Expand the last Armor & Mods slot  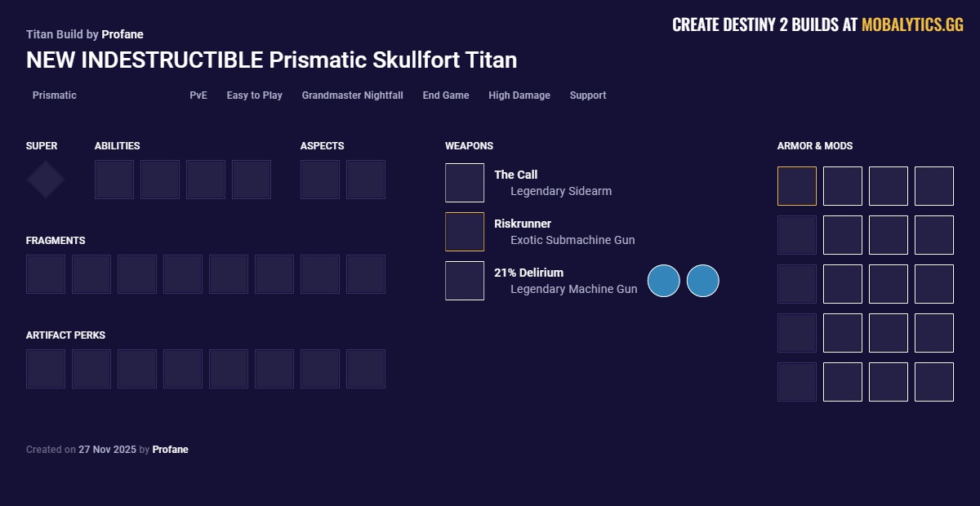(933, 382)
